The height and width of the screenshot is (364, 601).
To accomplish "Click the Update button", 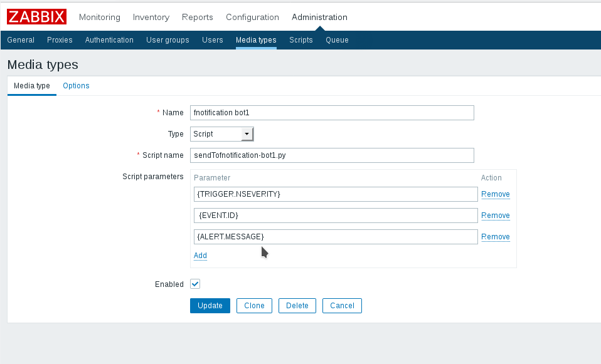I will tap(210, 306).
